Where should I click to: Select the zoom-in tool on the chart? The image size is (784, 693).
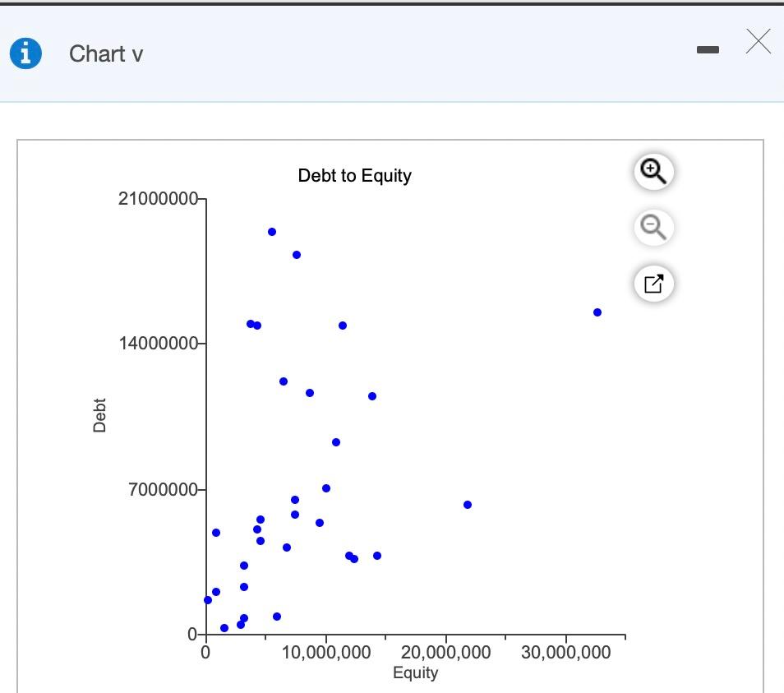click(x=653, y=171)
